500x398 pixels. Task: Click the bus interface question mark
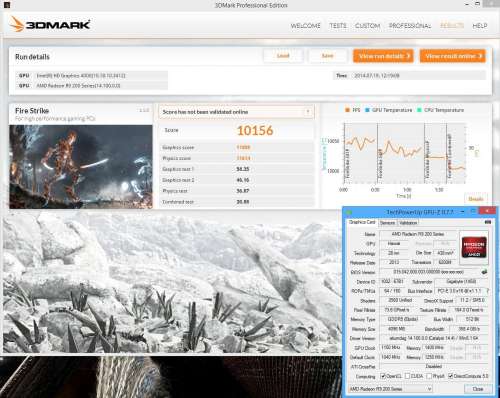coord(488,291)
